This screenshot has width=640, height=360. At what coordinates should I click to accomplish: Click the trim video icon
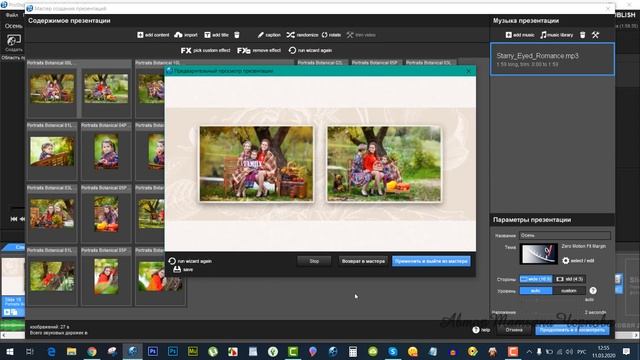point(350,35)
